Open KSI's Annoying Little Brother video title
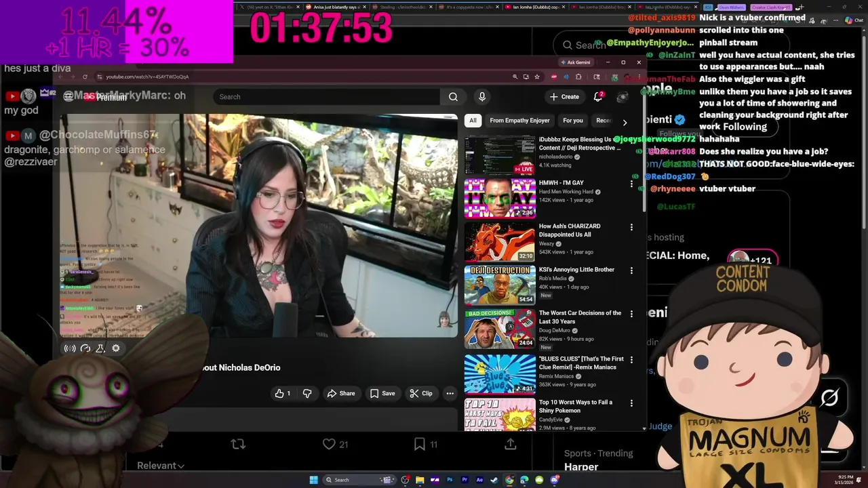Viewport: 868px width, 488px height. coord(576,270)
